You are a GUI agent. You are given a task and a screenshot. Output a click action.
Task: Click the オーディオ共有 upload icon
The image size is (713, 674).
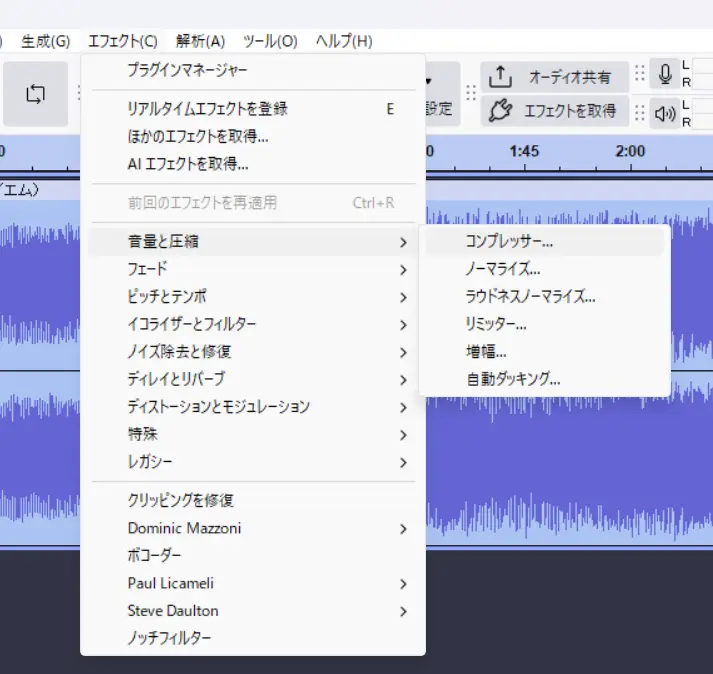[501, 77]
